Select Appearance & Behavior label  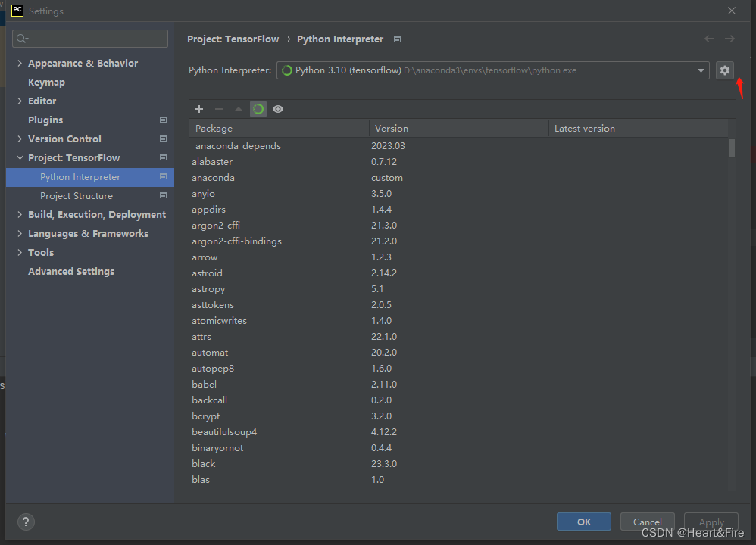(x=83, y=63)
